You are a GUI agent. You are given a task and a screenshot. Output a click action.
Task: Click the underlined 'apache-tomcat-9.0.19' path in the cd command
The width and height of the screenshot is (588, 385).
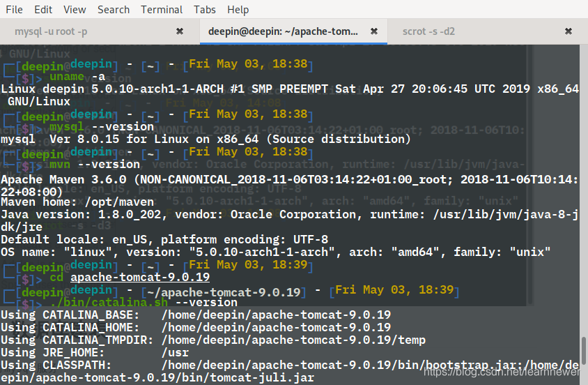pos(140,278)
